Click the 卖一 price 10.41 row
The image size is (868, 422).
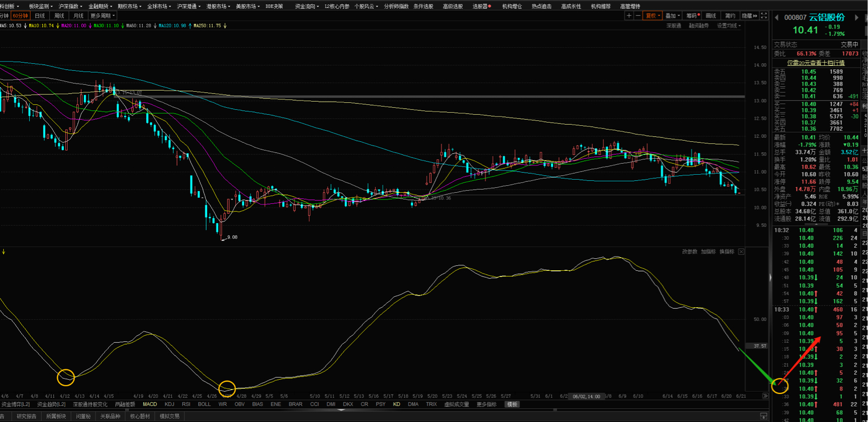(x=816, y=96)
